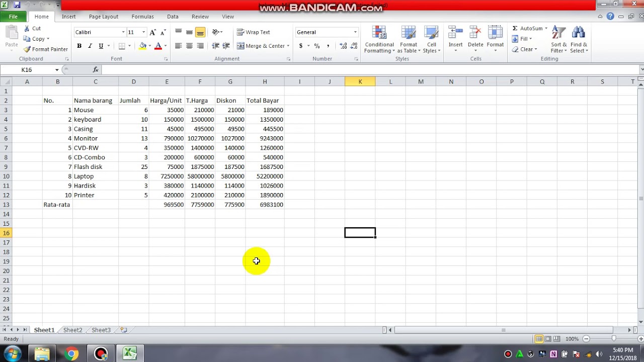
Task: Click the Orientation text angle icon
Action: (215, 32)
